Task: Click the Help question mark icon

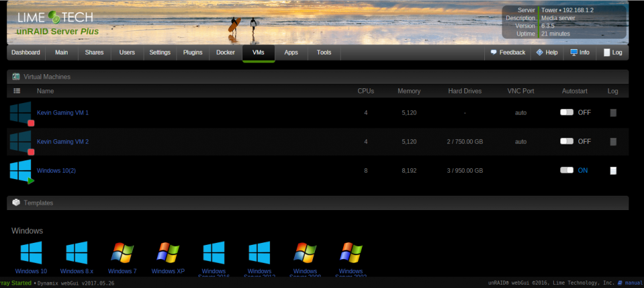Action: pyautogui.click(x=540, y=53)
